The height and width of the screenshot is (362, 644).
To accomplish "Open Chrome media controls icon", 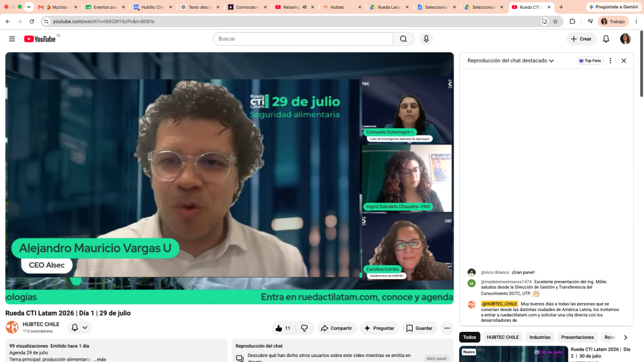I will (x=590, y=21).
